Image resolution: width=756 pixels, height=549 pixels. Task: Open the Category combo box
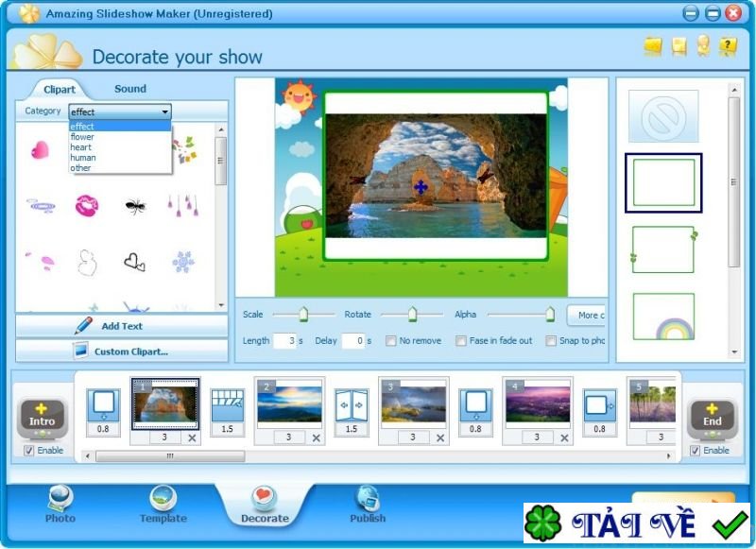pyautogui.click(x=166, y=111)
